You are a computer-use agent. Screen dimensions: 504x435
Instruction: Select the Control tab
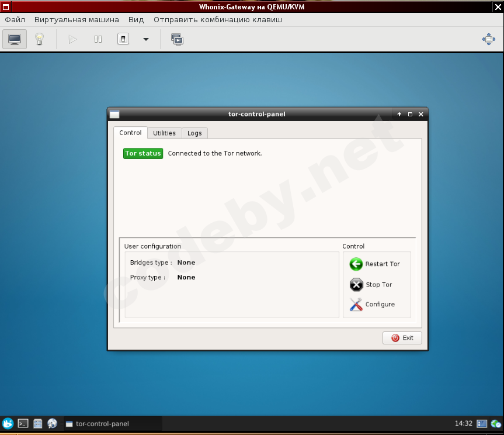point(130,133)
